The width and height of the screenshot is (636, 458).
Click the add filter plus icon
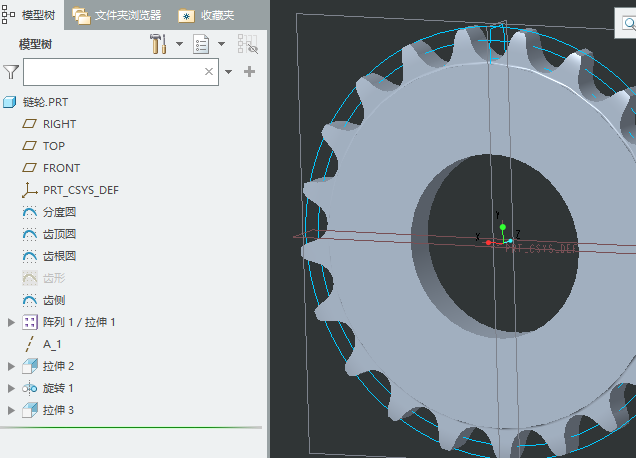250,72
